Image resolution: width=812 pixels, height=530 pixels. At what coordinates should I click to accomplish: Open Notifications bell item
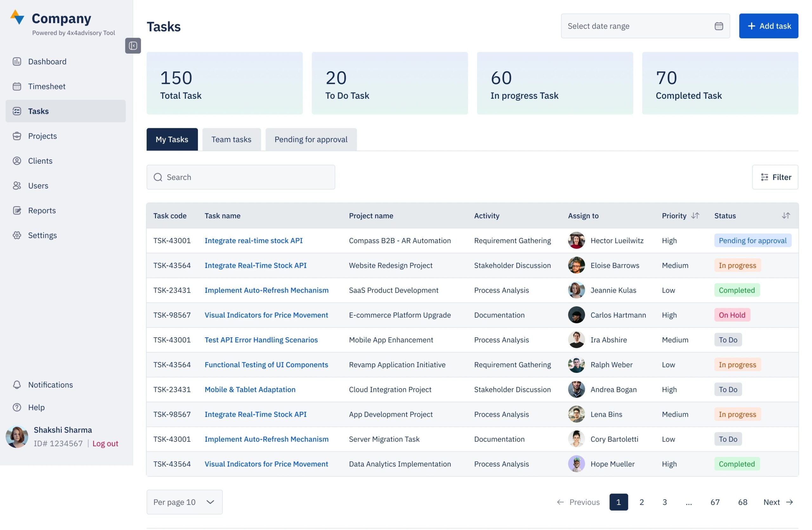pos(50,385)
